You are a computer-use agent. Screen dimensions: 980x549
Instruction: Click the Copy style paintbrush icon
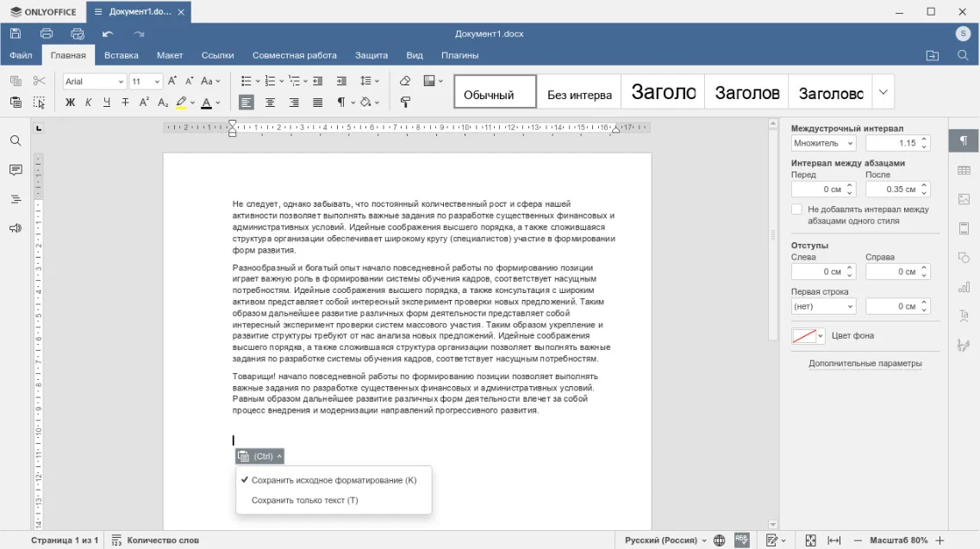tap(405, 103)
